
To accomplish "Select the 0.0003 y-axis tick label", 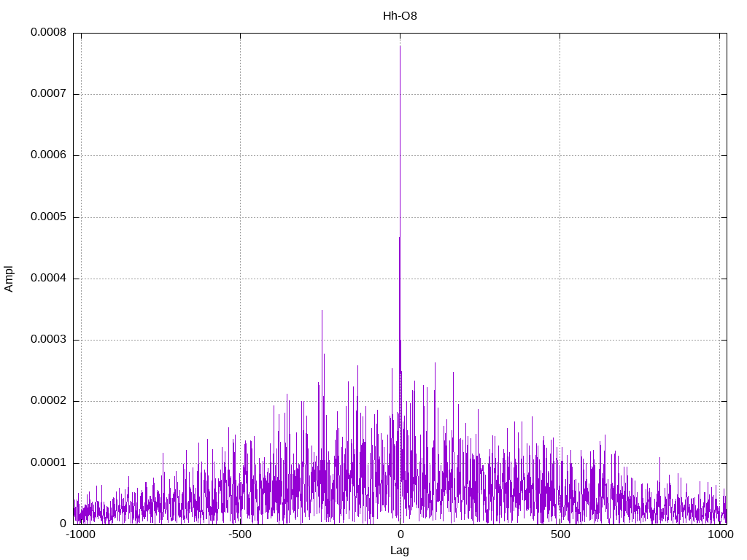I will [x=48, y=340].
